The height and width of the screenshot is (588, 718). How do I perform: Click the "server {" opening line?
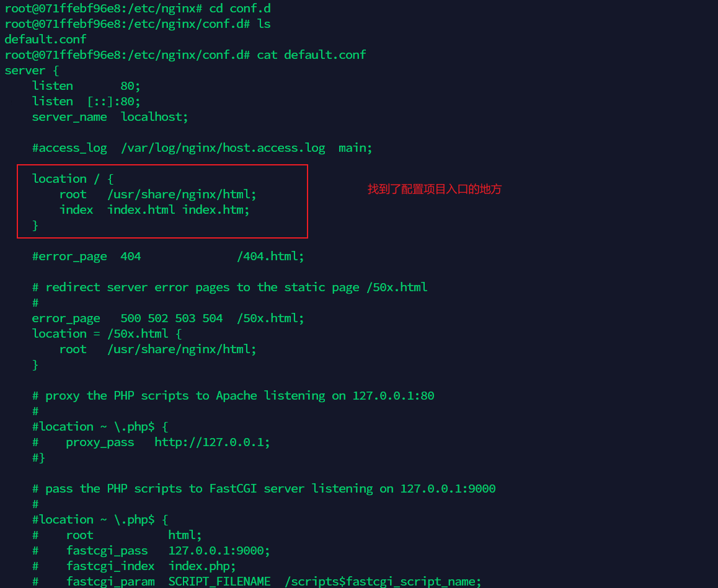tap(32, 71)
